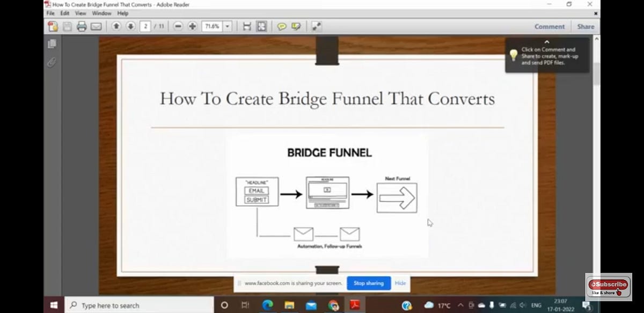Add a sticky note comment icon
The width and height of the screenshot is (644, 313).
tap(282, 26)
